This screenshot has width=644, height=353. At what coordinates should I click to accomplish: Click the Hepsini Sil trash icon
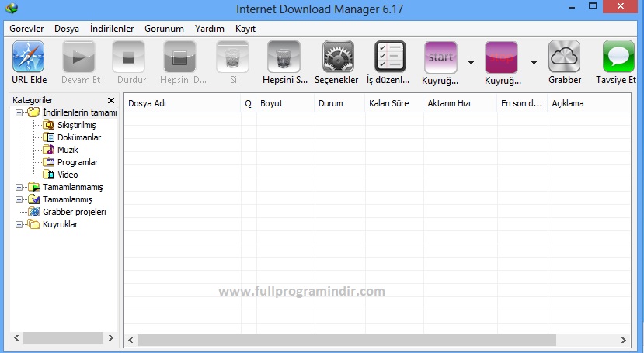pyautogui.click(x=284, y=57)
